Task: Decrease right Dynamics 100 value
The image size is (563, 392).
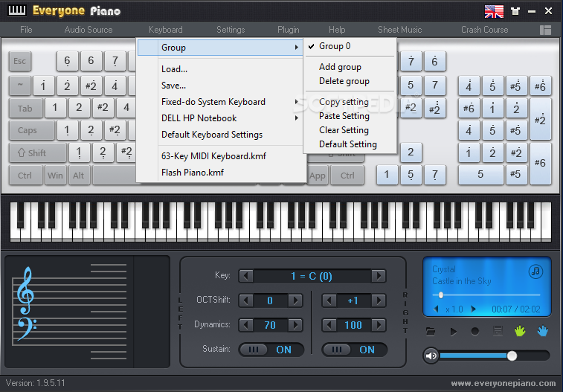Action: pos(329,325)
